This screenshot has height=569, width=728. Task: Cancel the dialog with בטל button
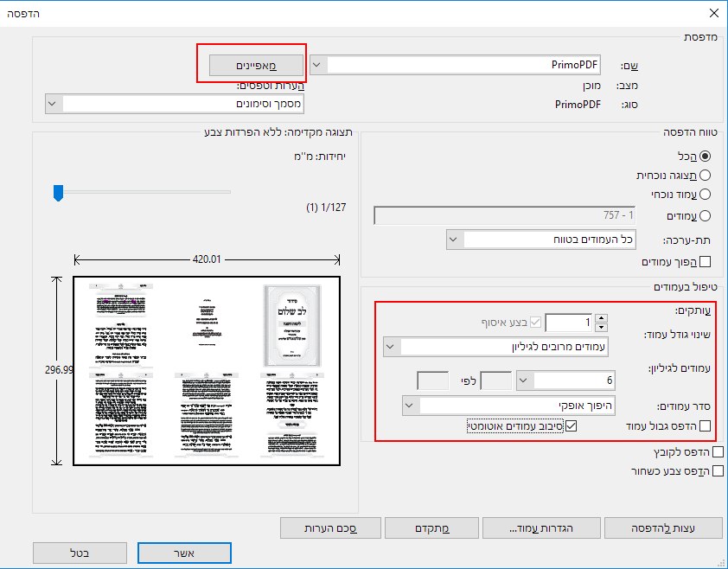click(80, 553)
